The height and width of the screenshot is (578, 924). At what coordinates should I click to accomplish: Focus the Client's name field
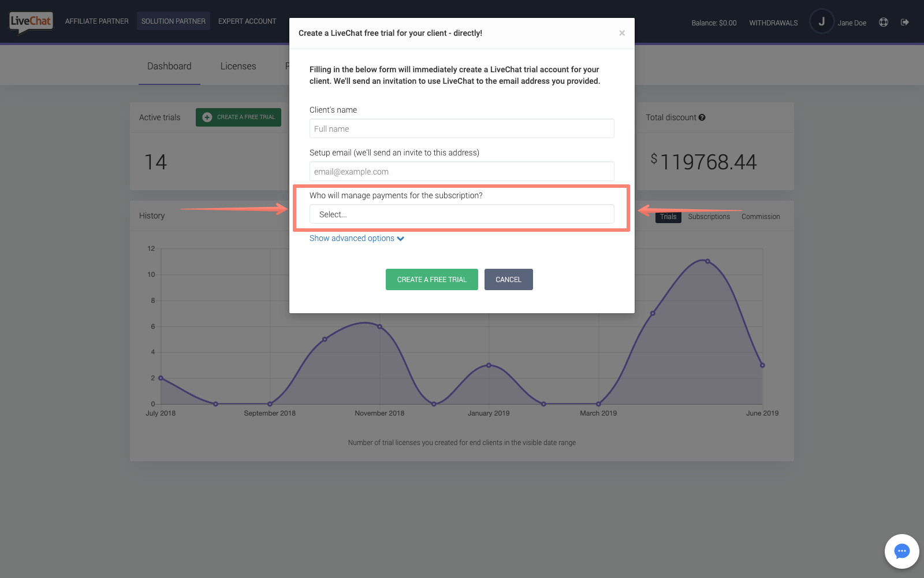coord(461,128)
